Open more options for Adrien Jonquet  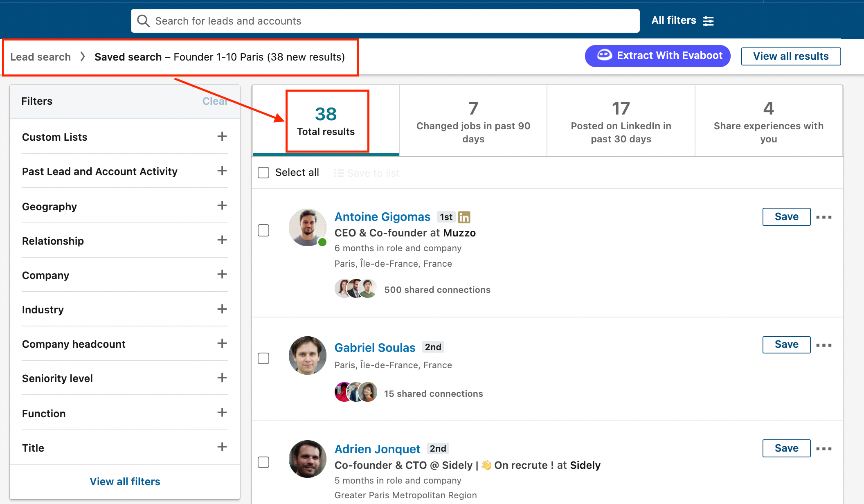[824, 449]
